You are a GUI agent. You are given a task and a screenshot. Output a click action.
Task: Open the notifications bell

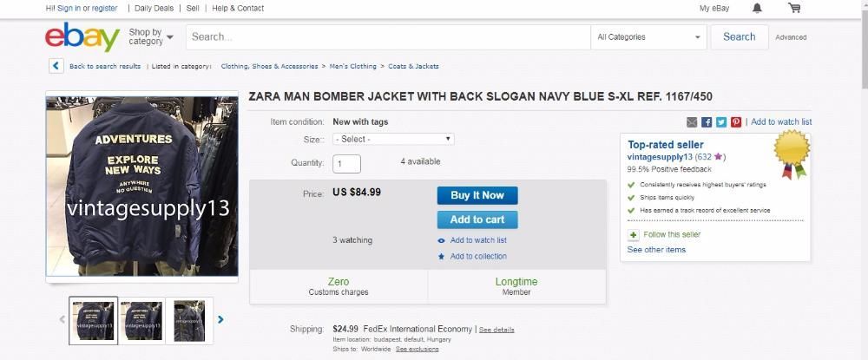coord(757,9)
